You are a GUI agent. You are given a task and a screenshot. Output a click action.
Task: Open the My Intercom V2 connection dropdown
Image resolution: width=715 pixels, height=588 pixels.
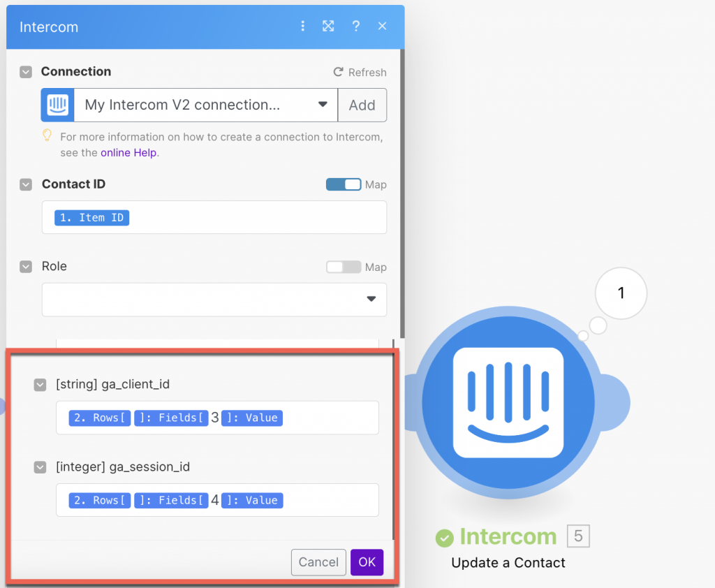coord(206,105)
